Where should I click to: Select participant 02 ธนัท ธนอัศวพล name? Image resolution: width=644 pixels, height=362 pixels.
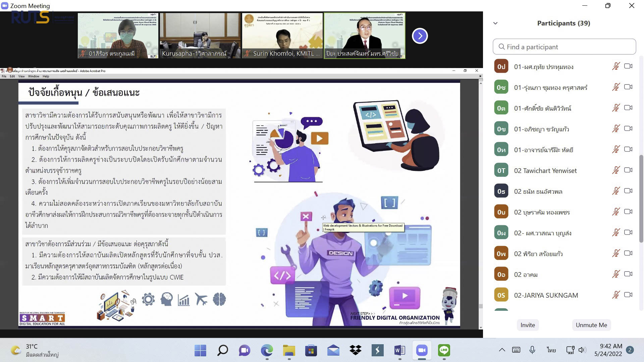tap(538, 191)
